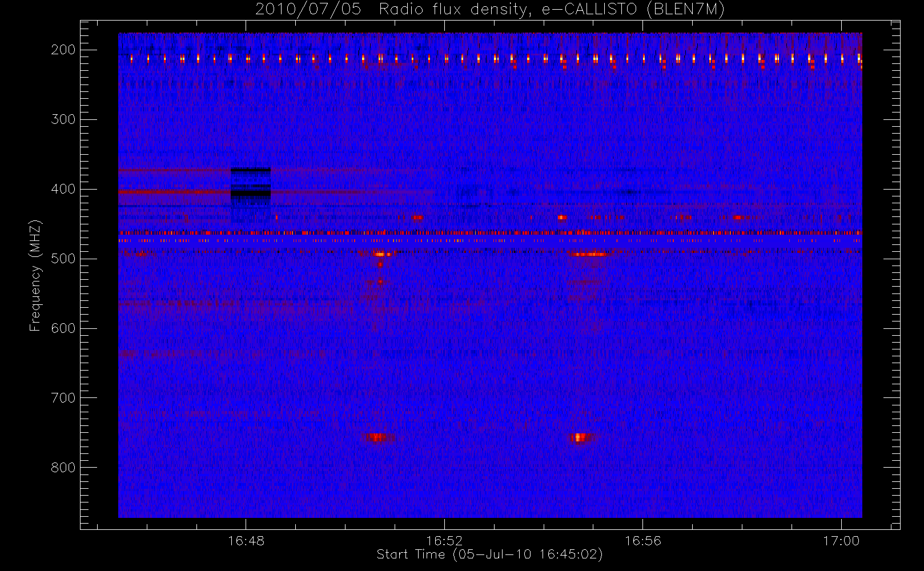The width and height of the screenshot is (924, 571).
Task: Click the 200 frequency tick label
Action: pyautogui.click(x=63, y=50)
